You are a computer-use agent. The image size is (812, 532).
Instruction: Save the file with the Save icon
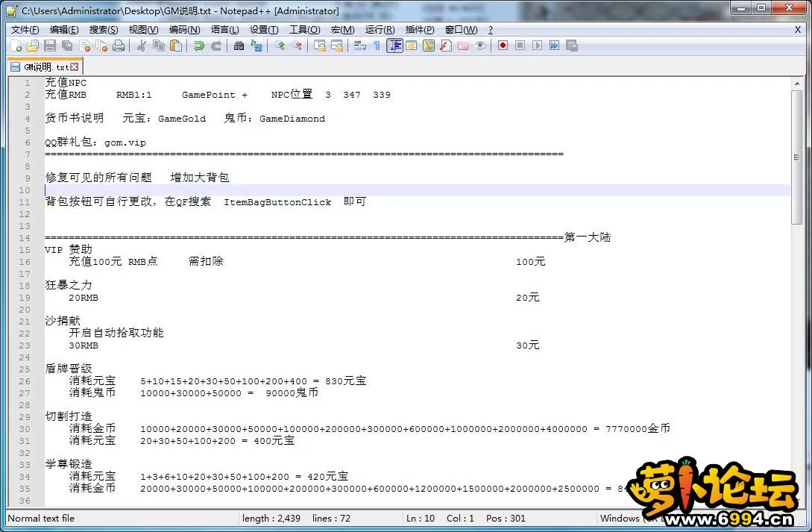(50, 46)
